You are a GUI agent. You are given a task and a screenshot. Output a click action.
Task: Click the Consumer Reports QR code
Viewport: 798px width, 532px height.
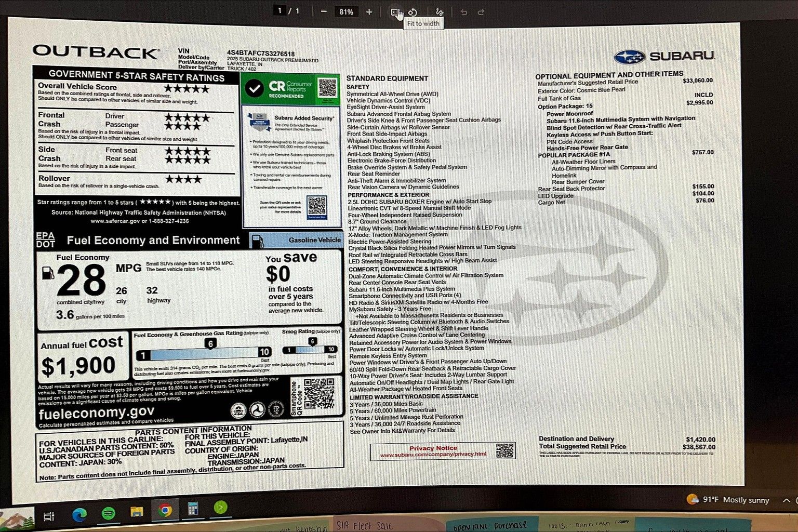(x=327, y=87)
